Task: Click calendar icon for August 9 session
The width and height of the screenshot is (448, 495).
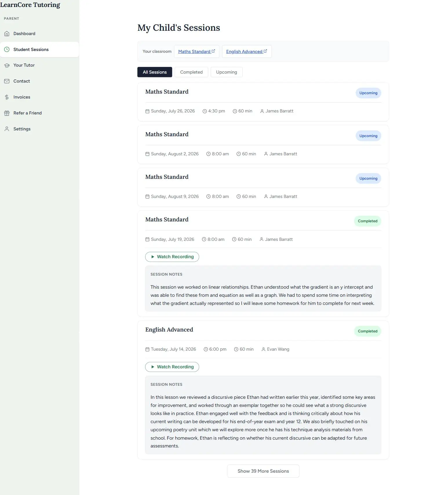Action: click(147, 197)
